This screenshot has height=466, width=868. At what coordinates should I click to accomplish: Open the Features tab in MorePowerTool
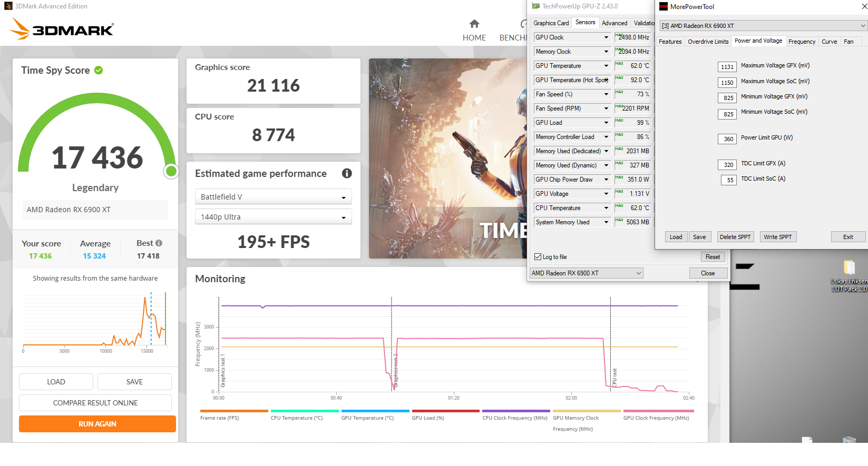[x=670, y=42]
